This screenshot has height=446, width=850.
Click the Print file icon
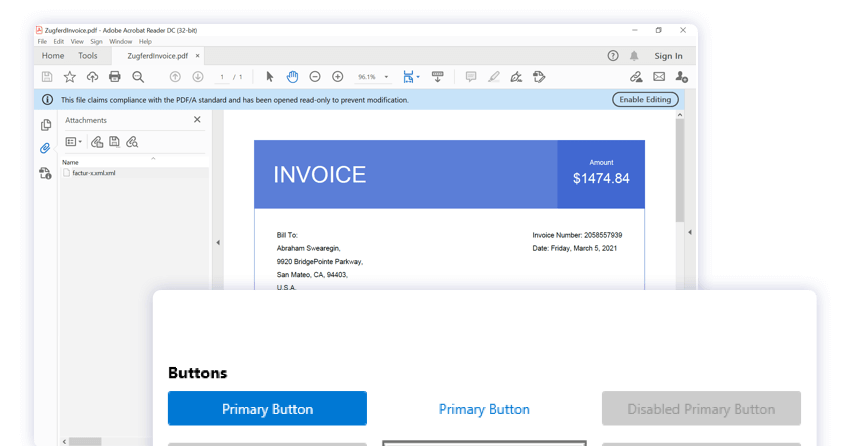(115, 77)
